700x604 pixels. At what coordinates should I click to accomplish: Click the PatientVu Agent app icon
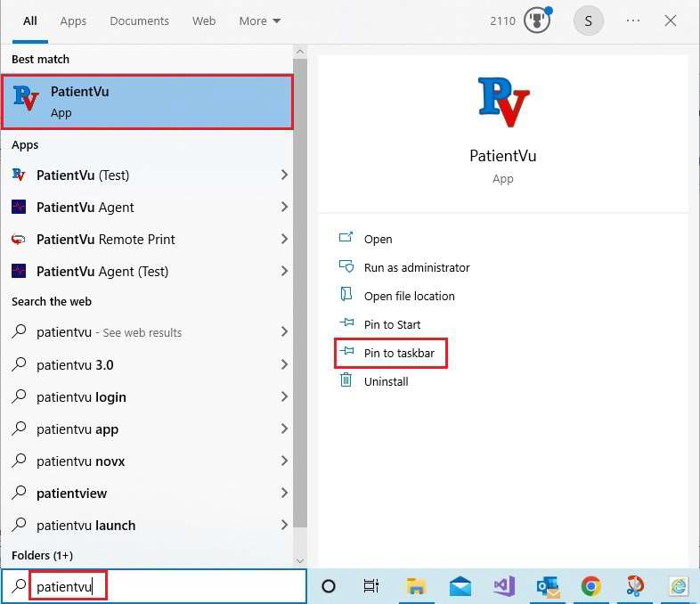pos(19,208)
